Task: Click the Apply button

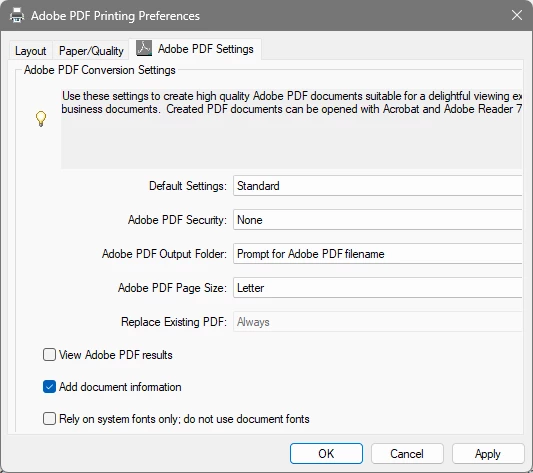Action: tap(488, 453)
